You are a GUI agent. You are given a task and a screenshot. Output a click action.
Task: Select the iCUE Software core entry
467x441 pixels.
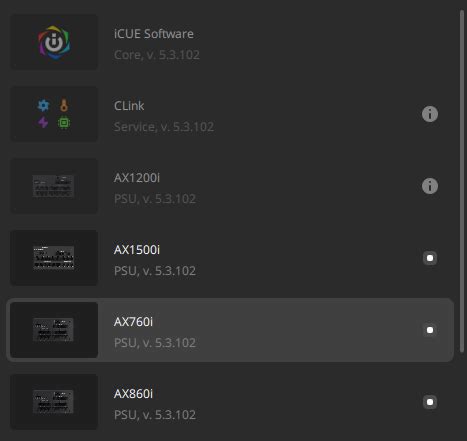(230, 42)
